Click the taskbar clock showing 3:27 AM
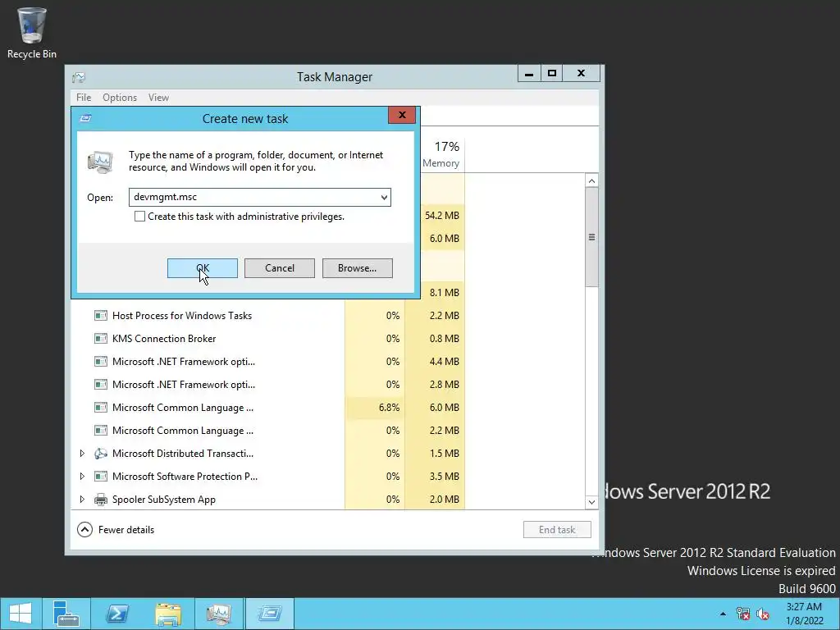Viewport: 840px width, 630px height. 804,614
